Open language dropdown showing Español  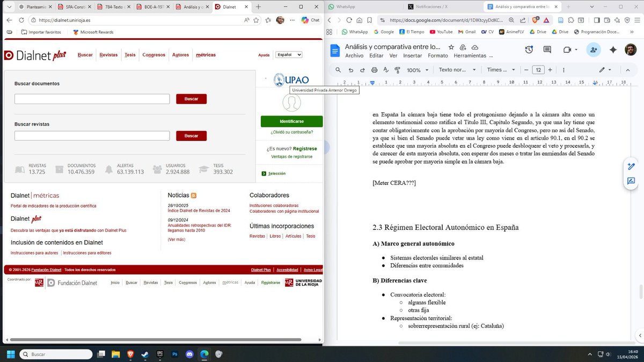(x=288, y=55)
